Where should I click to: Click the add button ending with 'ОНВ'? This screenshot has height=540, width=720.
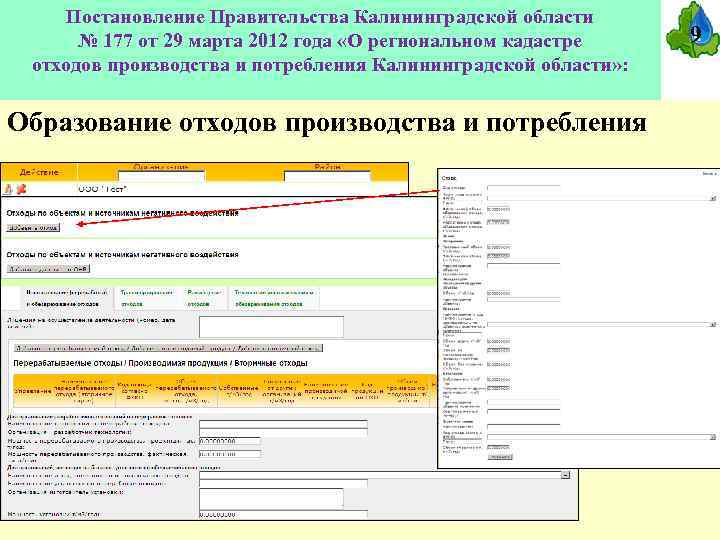pos(48,269)
